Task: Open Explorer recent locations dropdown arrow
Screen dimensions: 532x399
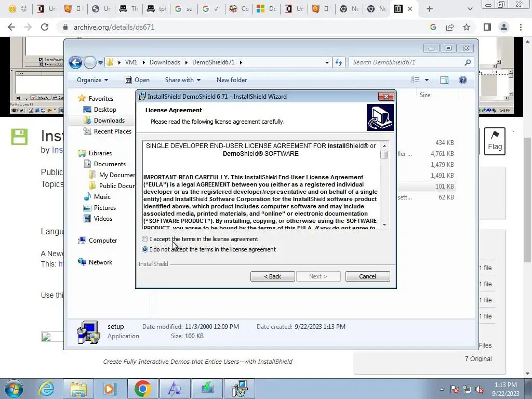Action: click(x=100, y=63)
